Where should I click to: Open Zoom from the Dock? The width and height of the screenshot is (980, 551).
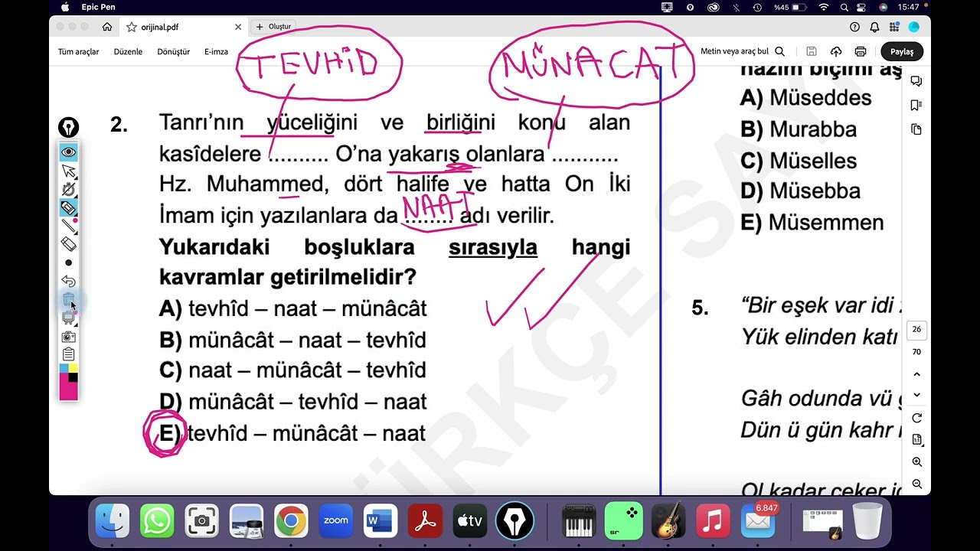[335, 522]
